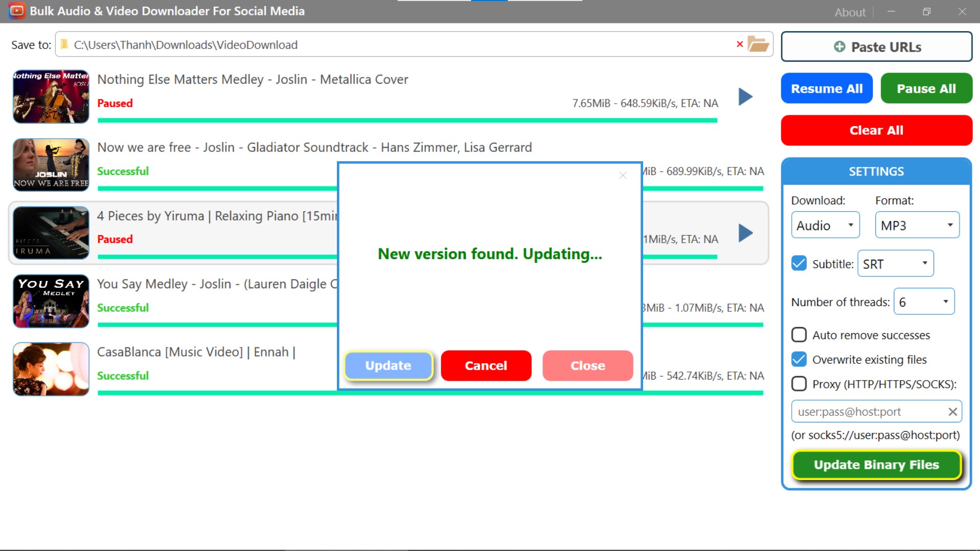Enable Auto remove successes
The width and height of the screenshot is (980, 551).
pos(799,335)
